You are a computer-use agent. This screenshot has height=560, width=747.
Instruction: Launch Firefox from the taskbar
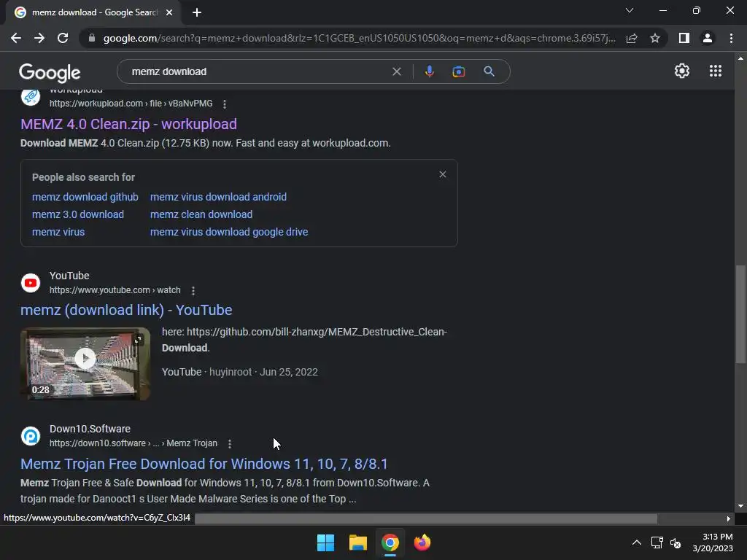click(422, 542)
